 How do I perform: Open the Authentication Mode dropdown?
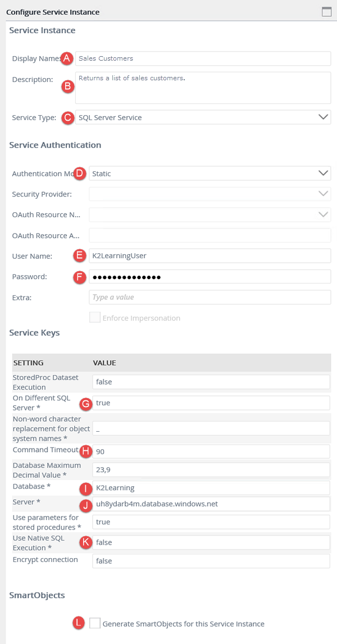322,173
